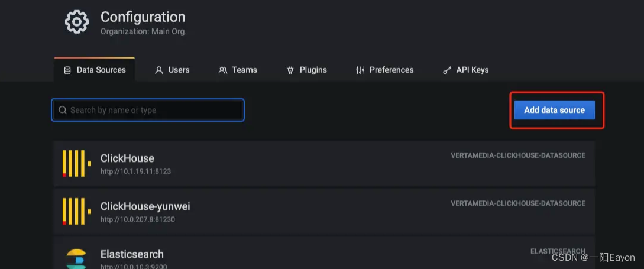The image size is (644, 269).
Task: Open the Teams tab
Action: pyautogui.click(x=237, y=70)
